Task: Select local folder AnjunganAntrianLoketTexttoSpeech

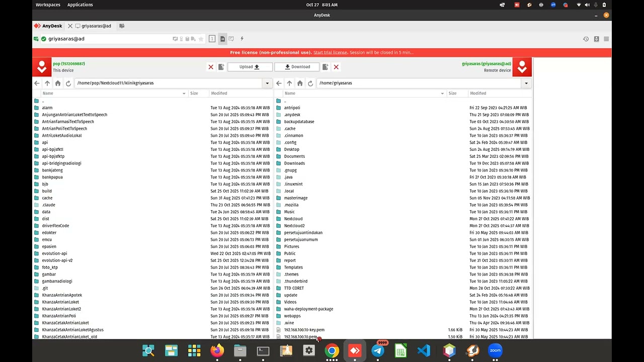Action: (x=74, y=115)
